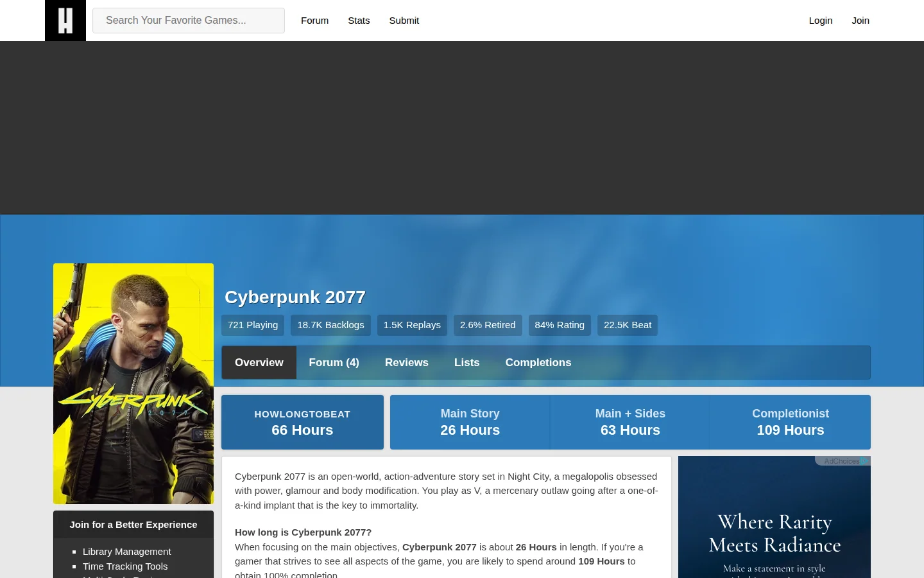This screenshot has width=924, height=578.
Task: Click the Where Rarity Meets Radiance ad
Action: coord(774,517)
